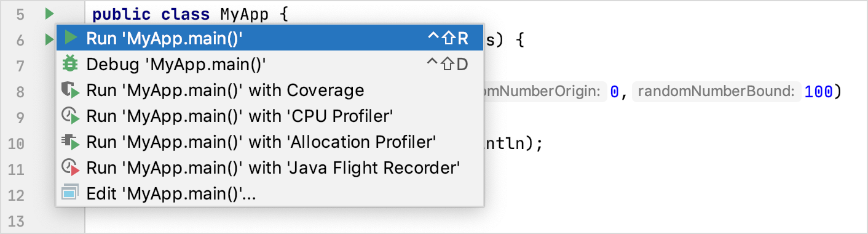Select Run 'MyApp.main()' menu entry
Screen dimensions: 868x234
pyautogui.click(x=269, y=39)
